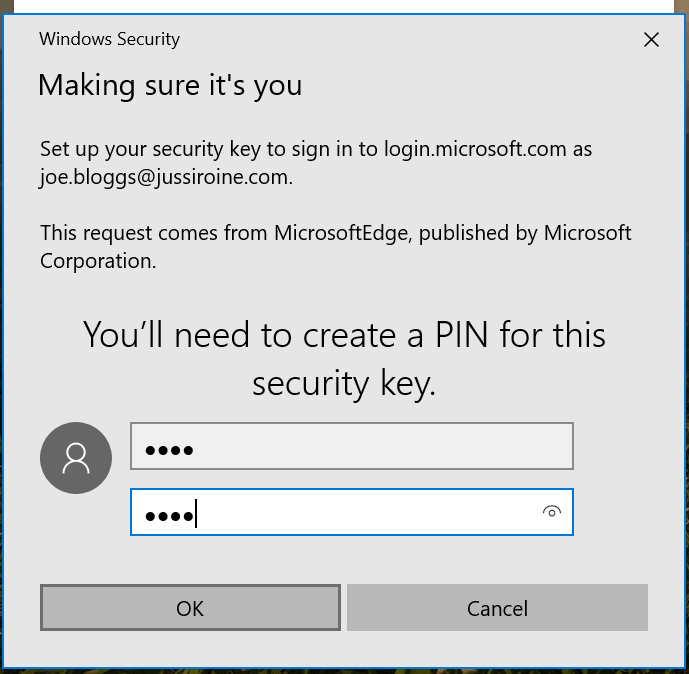Image resolution: width=689 pixels, height=674 pixels.
Task: Click the empty title bar area of the dialog
Action: pos(409,39)
